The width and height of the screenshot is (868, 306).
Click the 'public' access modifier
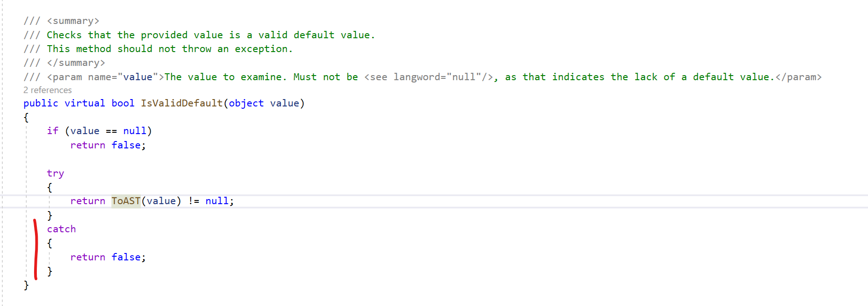41,103
